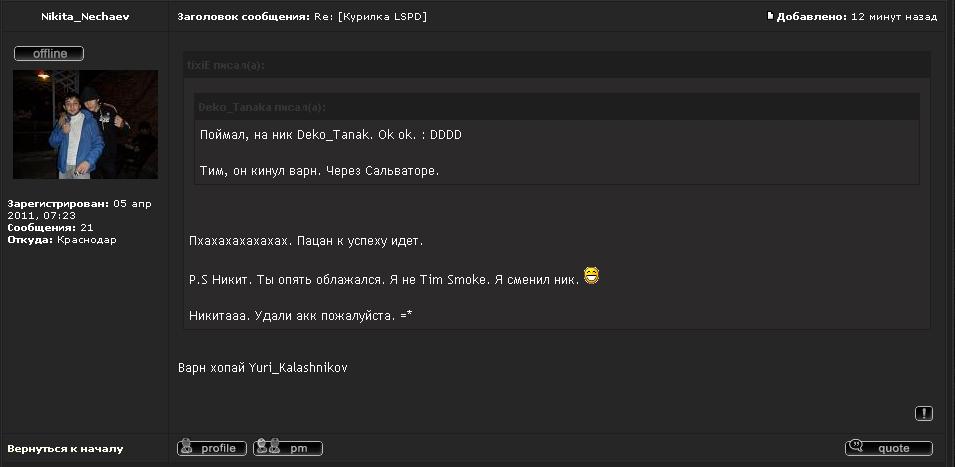Send a private message via pm button
The width and height of the screenshot is (955, 467).
(288, 448)
